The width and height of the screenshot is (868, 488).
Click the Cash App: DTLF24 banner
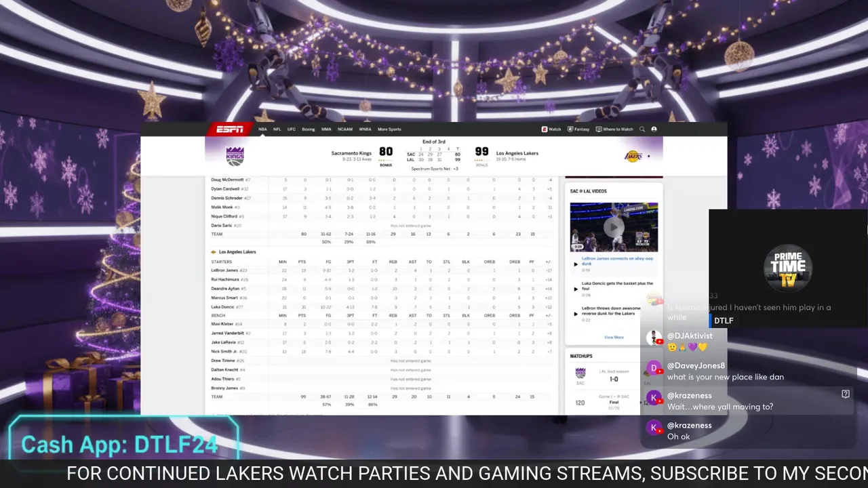tap(122, 444)
